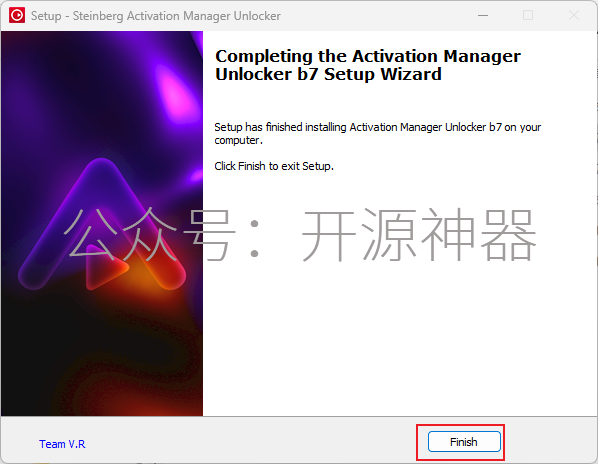598x464 pixels.
Task: Click the pink glow atop the banner image
Action: pyautogui.click(x=175, y=90)
